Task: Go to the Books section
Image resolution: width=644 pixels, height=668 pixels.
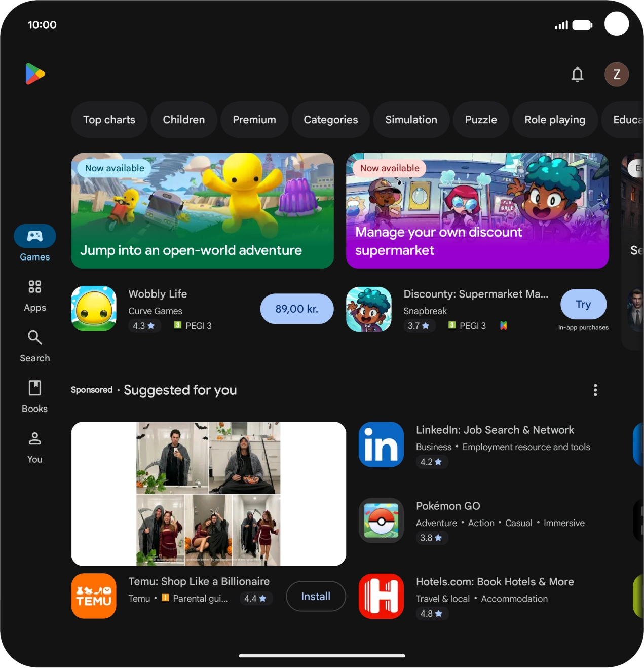Action: pos(35,397)
